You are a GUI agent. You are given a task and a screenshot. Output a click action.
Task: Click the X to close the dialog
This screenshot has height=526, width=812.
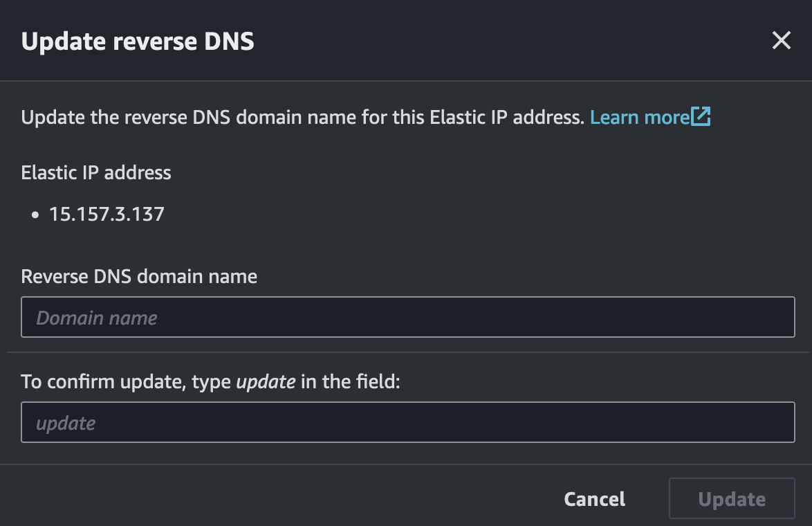point(781,40)
